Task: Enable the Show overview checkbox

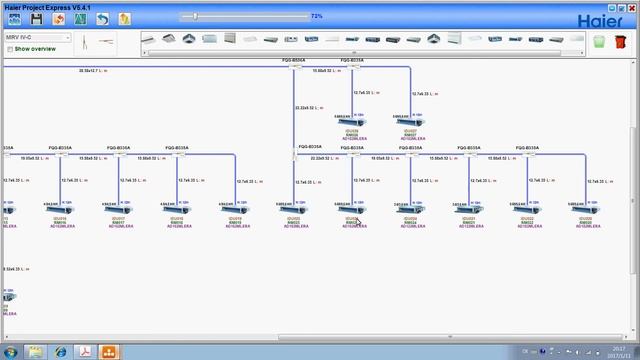Action: pyautogui.click(x=10, y=49)
